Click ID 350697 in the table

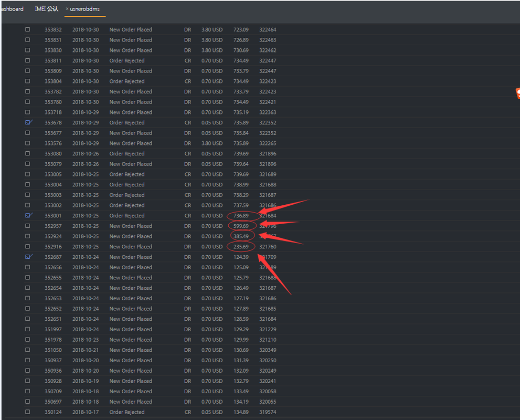coord(53,402)
